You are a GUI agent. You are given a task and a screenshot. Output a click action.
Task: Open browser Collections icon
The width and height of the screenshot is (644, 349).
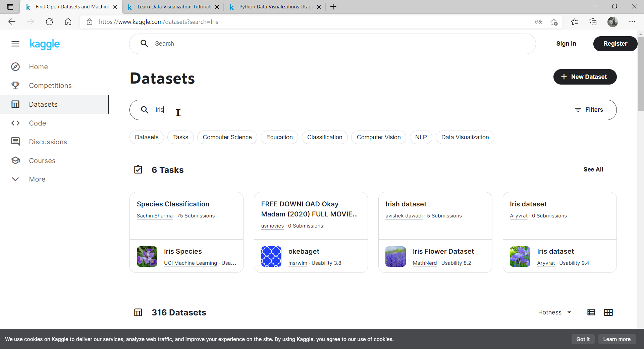[593, 22]
